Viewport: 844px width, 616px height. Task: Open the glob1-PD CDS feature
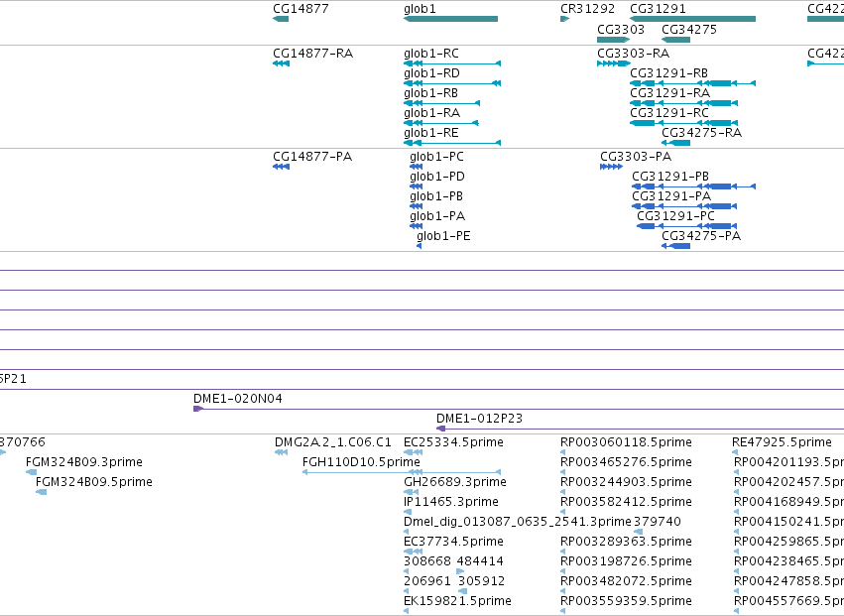coord(417,186)
